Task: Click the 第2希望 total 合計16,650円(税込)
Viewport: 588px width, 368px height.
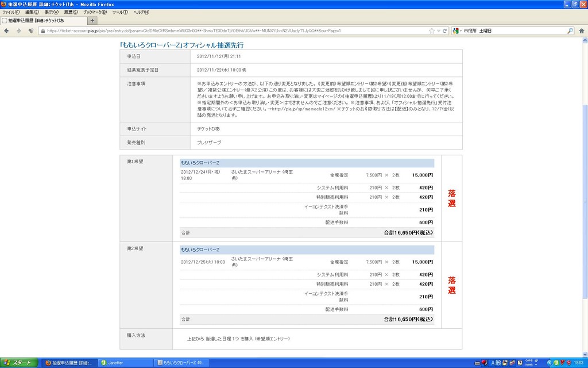Action: tap(408, 319)
